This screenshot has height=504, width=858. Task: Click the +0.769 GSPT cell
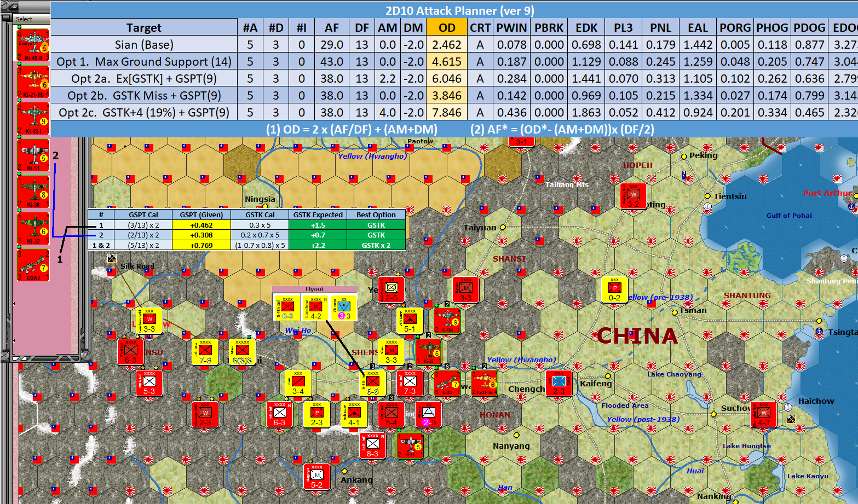click(201, 245)
